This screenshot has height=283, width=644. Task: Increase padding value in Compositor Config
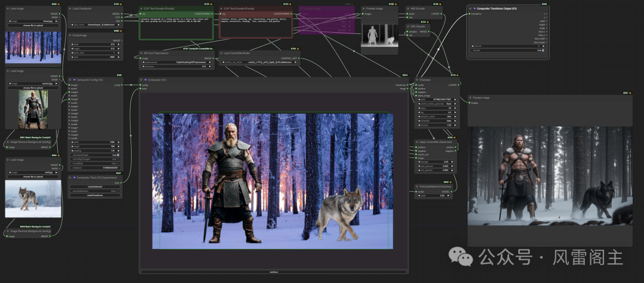point(119,151)
